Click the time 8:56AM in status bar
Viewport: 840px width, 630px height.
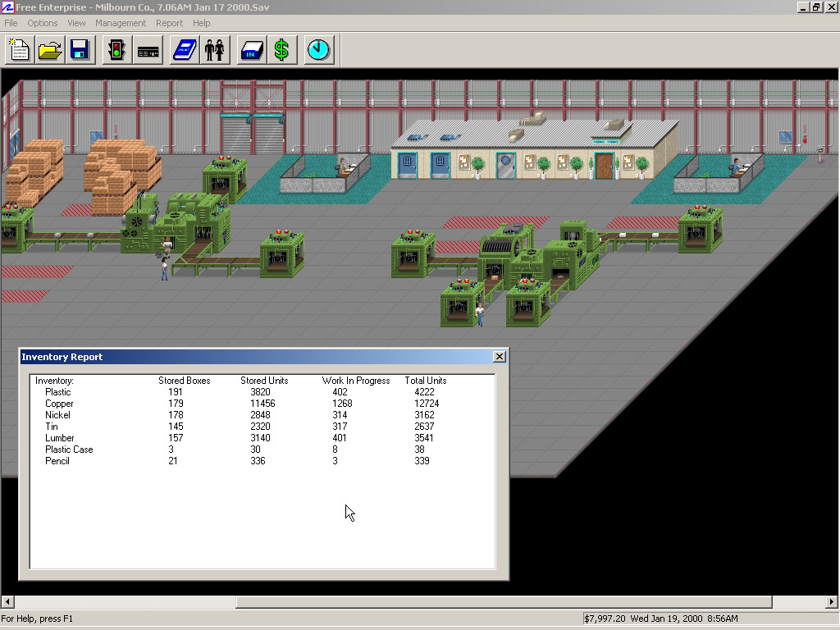click(722, 619)
